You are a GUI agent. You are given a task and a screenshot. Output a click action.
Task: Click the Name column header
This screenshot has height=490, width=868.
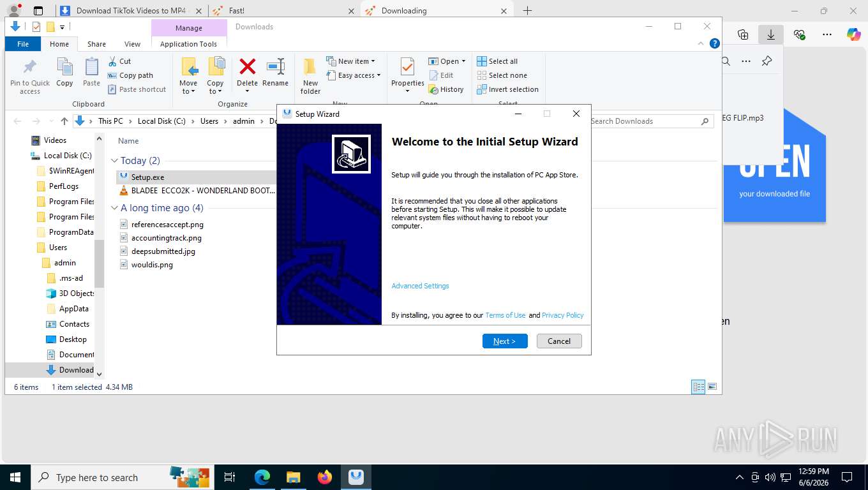click(128, 141)
